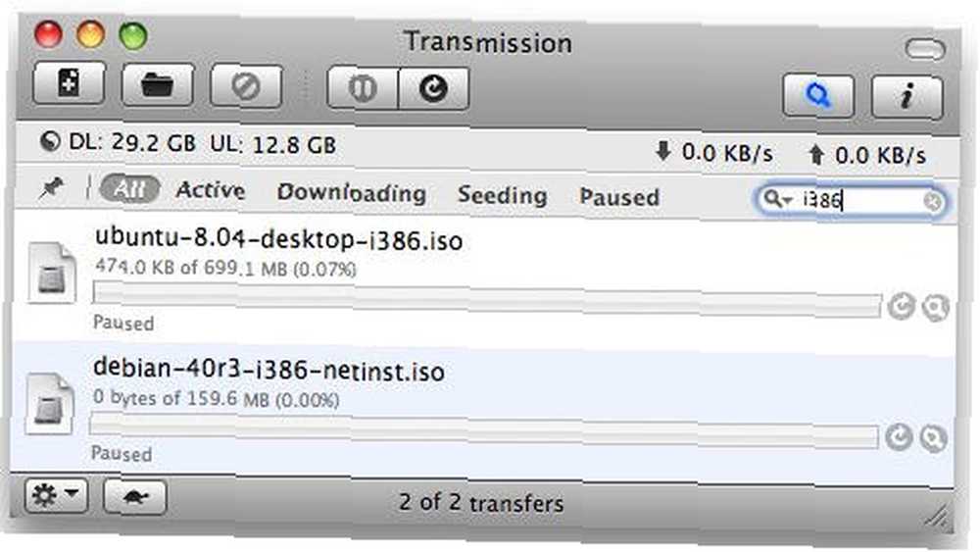
Task: Resume all transfers with the toolbar button
Action: click(x=434, y=89)
